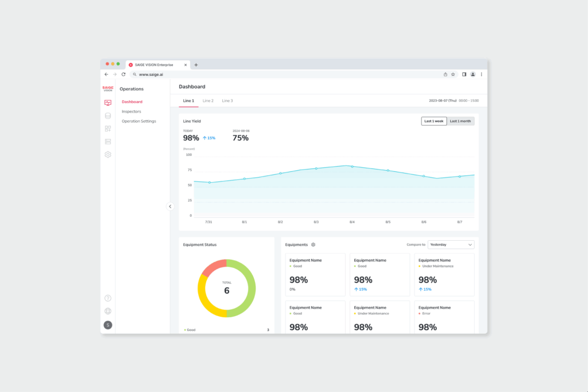Collapse the Operations side panel
Viewport: 588px width, 392px height.
pyautogui.click(x=170, y=206)
